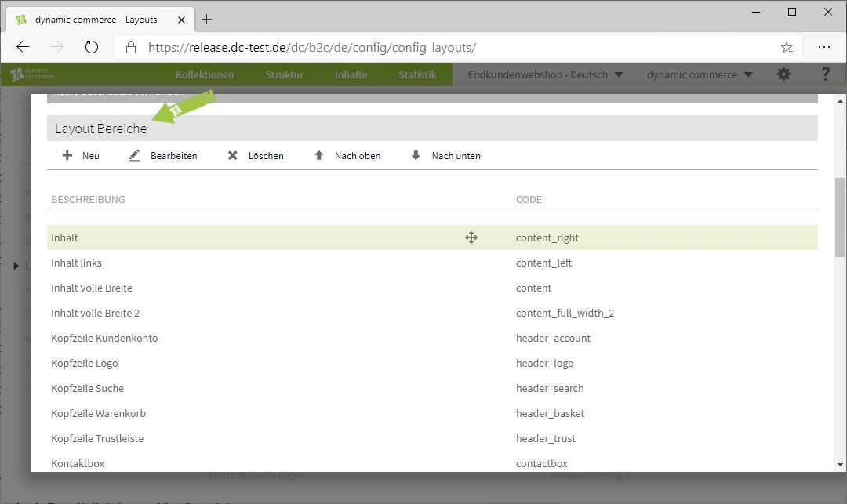Open the Struktur menu
This screenshot has width=847, height=504.
click(x=284, y=74)
